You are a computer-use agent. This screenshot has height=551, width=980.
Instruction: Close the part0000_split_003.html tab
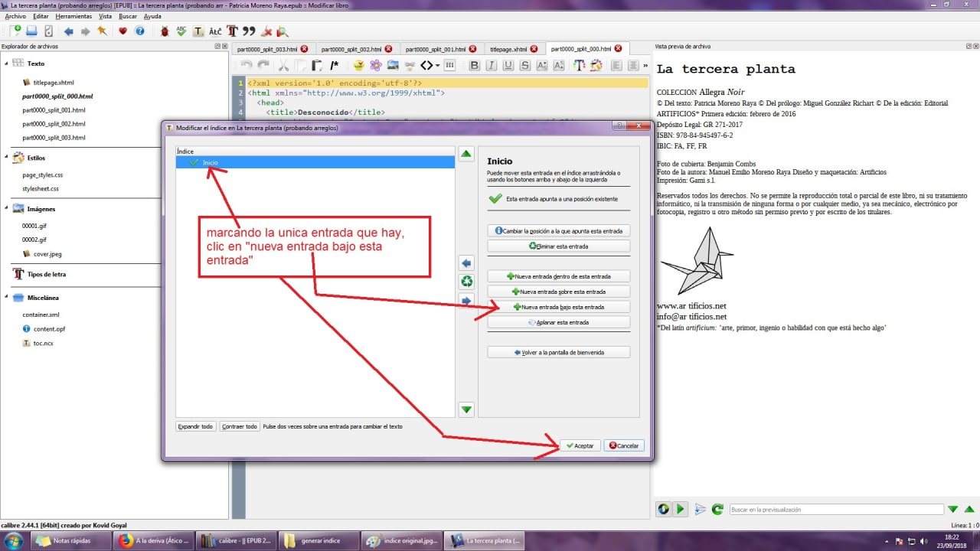[x=304, y=49]
